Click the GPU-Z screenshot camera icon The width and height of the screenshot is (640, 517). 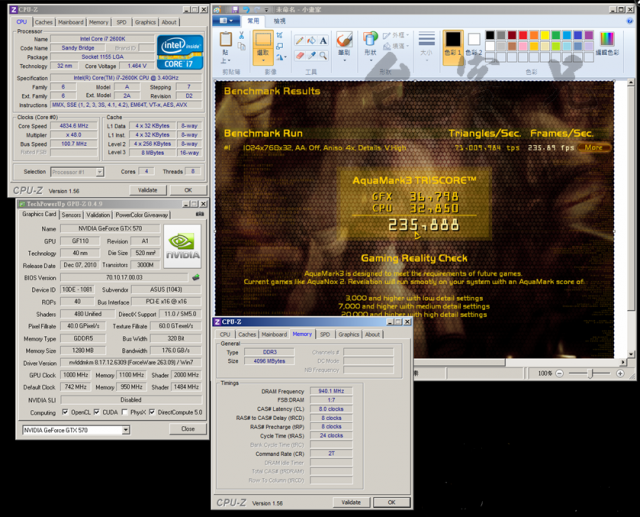200,214
